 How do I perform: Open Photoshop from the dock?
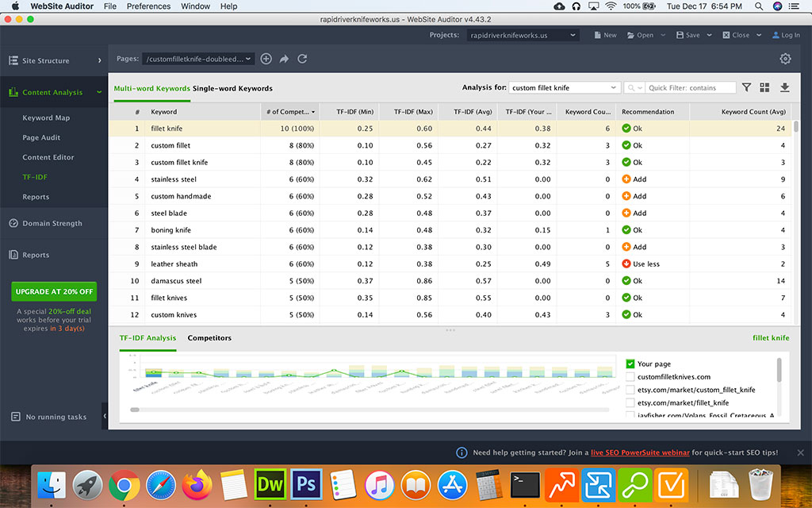306,485
